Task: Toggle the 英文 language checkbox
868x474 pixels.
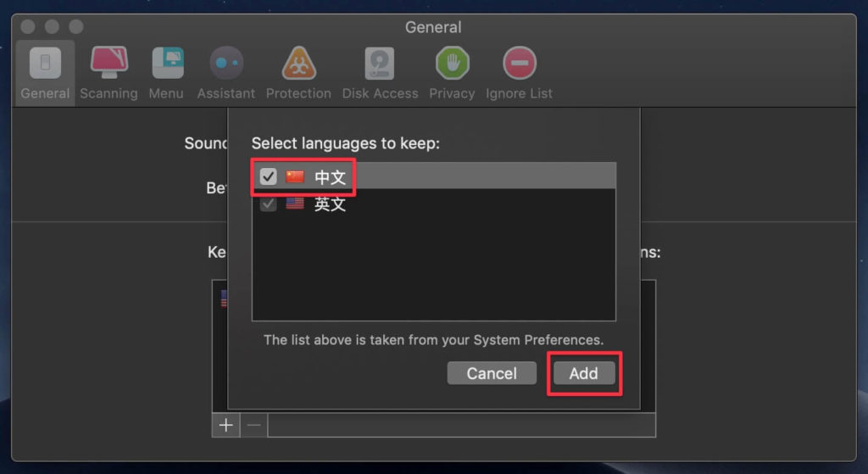Action: [x=269, y=204]
